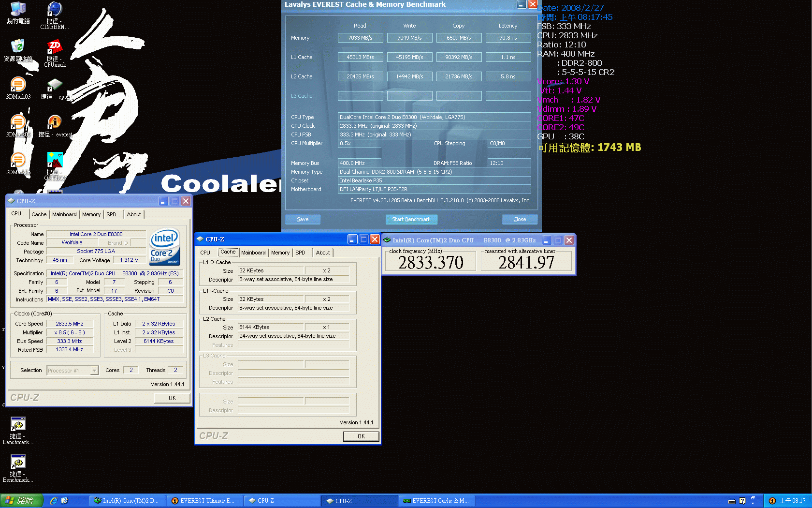Viewport: 812px width, 508px height.
Task: Select About tab in left CPU-Z window
Action: pos(134,214)
